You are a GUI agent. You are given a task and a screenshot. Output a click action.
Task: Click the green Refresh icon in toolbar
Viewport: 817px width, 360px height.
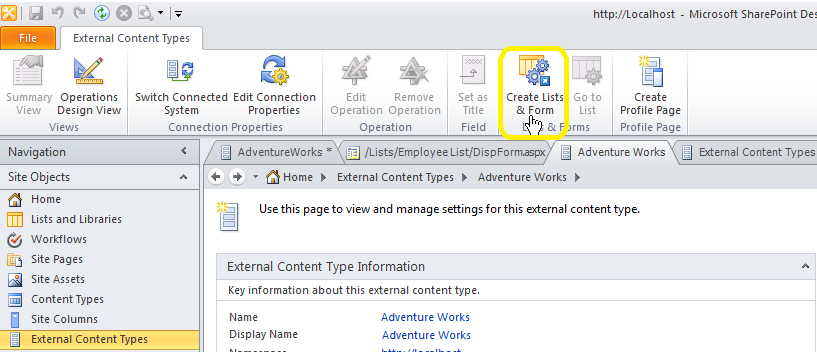(x=102, y=13)
